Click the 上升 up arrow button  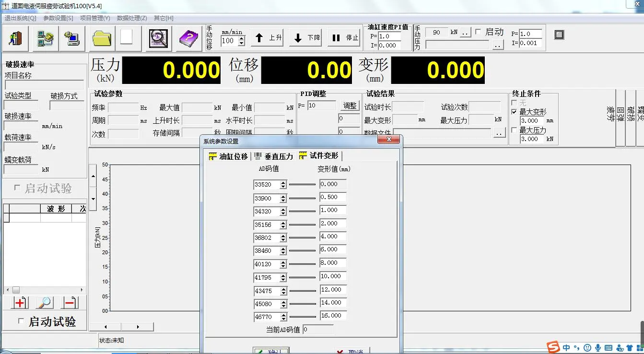pos(268,37)
